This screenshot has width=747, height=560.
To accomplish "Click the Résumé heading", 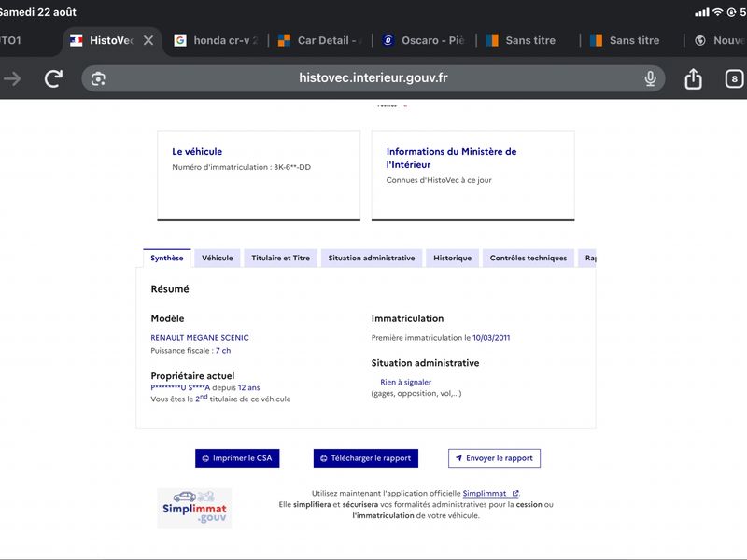I will (x=170, y=289).
